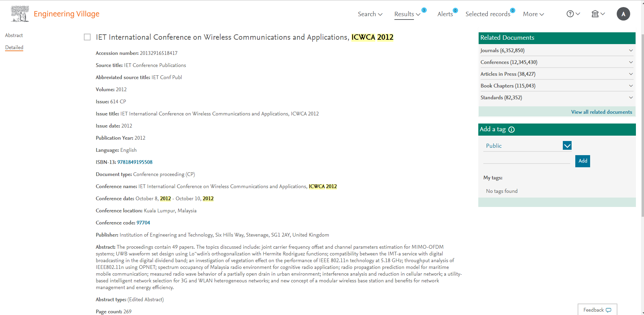This screenshot has width=644, height=315.
Task: Open View all related documents link
Action: pos(602,112)
